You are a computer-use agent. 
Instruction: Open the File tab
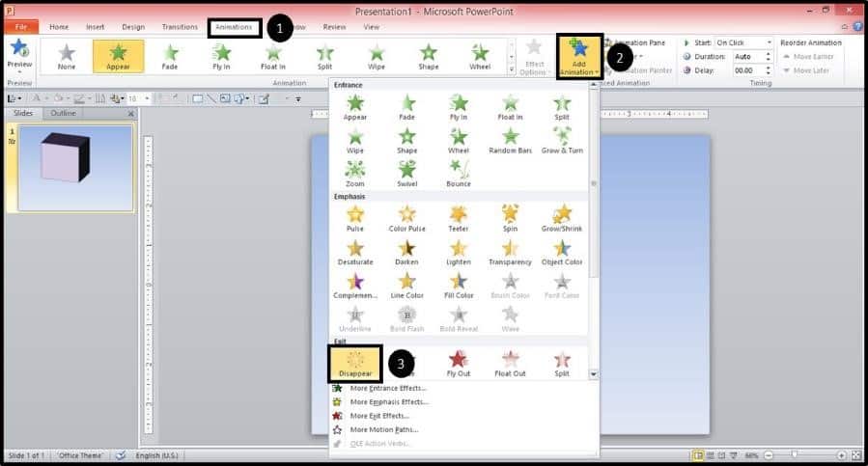(21, 27)
